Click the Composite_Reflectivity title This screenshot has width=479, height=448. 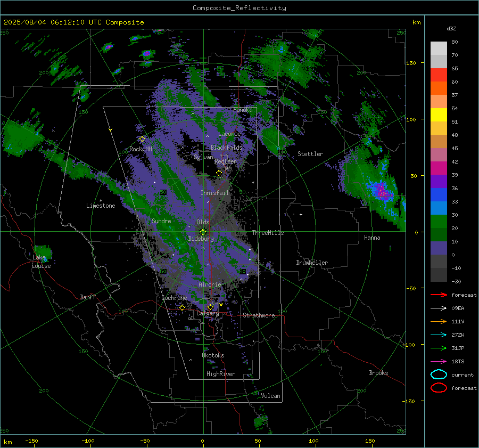[x=239, y=8]
